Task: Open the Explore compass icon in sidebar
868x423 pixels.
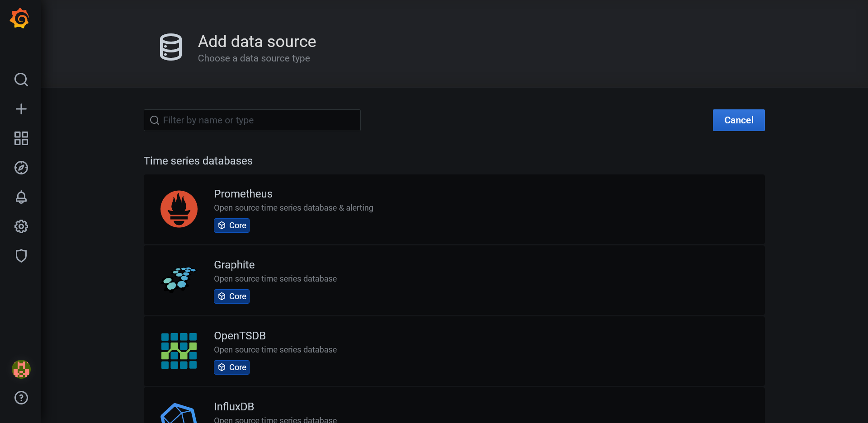Action: pyautogui.click(x=21, y=168)
